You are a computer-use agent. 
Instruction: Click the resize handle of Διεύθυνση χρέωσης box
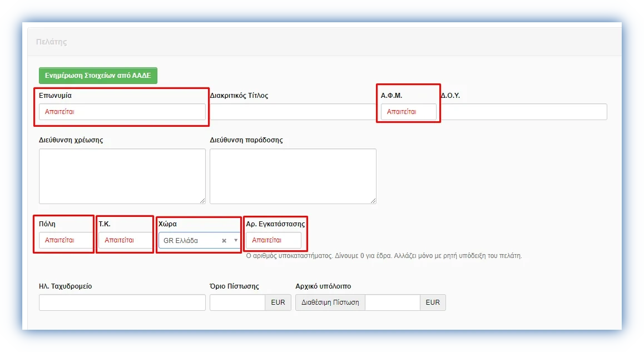(x=202, y=201)
